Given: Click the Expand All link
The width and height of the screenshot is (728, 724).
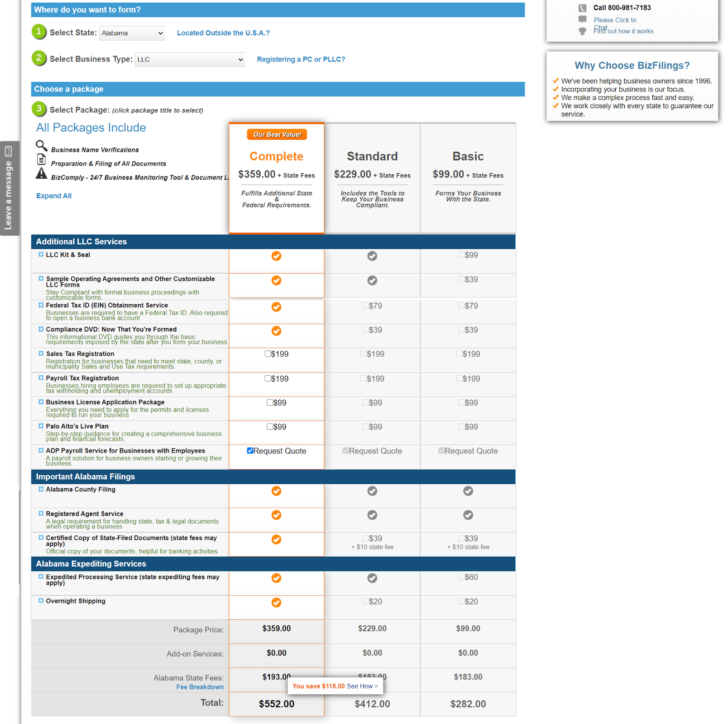Looking at the screenshot, I should click(54, 196).
